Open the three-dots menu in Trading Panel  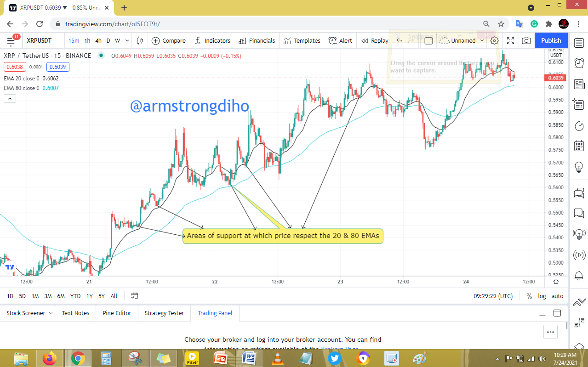coord(550,331)
